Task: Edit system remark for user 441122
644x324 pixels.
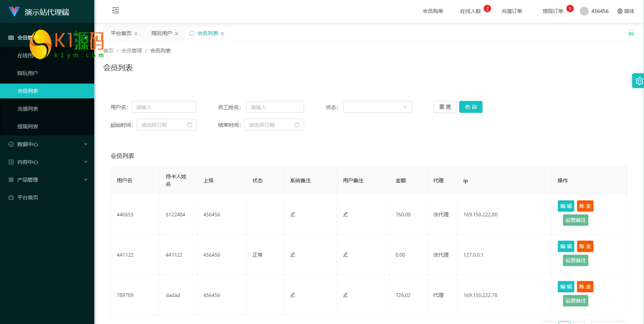Action: click(293, 254)
